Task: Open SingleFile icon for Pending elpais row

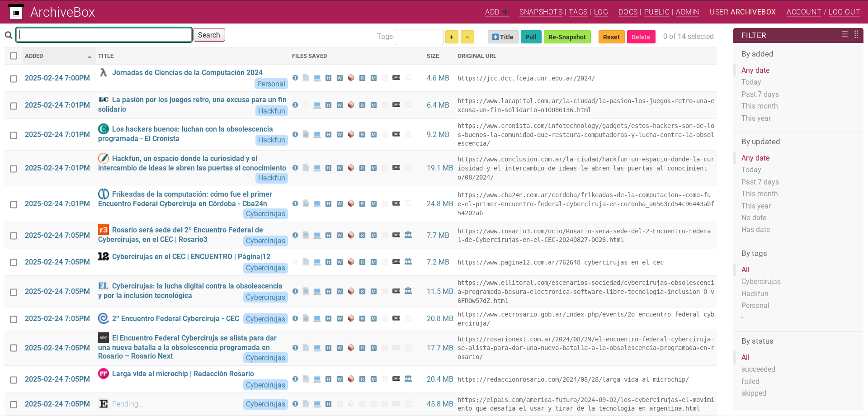Action: pos(295,404)
